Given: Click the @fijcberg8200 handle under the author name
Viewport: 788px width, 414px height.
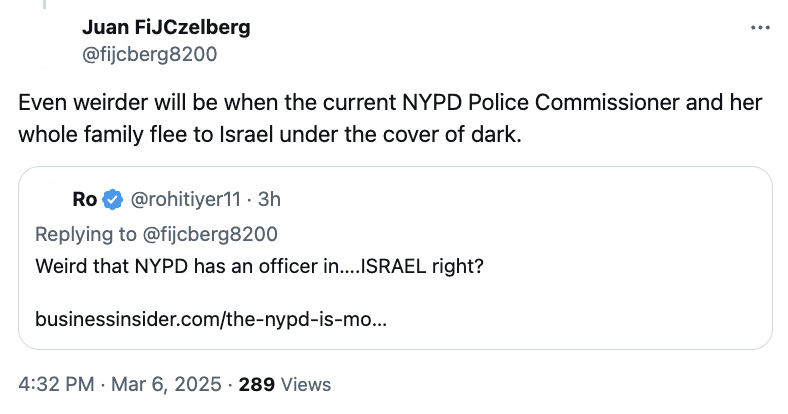Looking at the screenshot, I should (x=148, y=54).
